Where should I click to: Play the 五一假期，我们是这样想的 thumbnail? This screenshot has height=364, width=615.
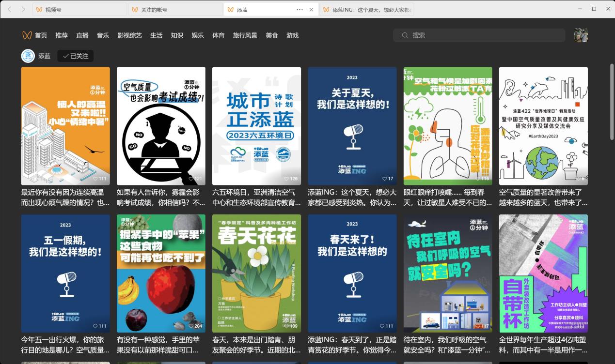pyautogui.click(x=65, y=273)
